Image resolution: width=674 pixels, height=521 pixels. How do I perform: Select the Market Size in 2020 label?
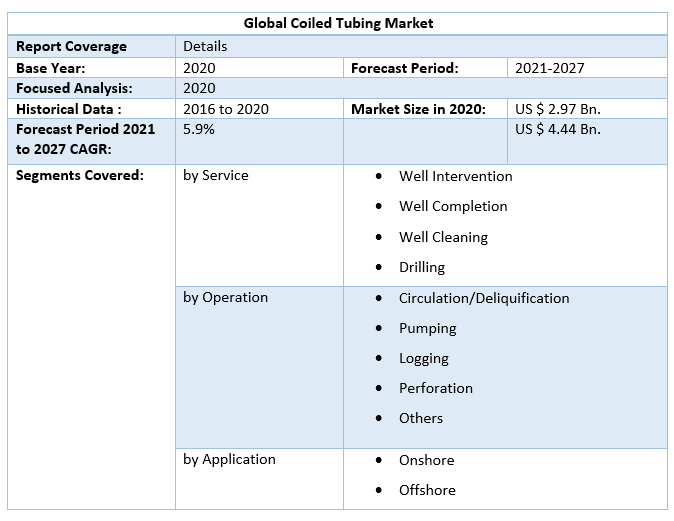click(x=418, y=108)
